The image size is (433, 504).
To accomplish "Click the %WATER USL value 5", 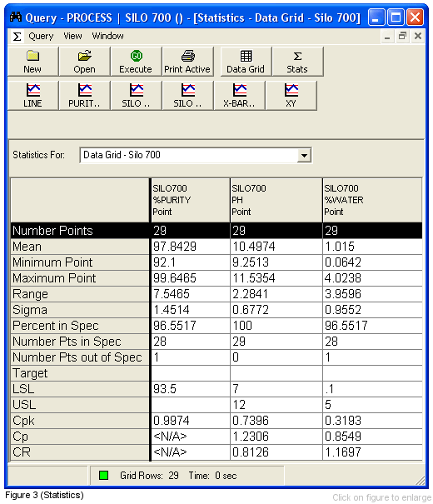I will click(372, 405).
